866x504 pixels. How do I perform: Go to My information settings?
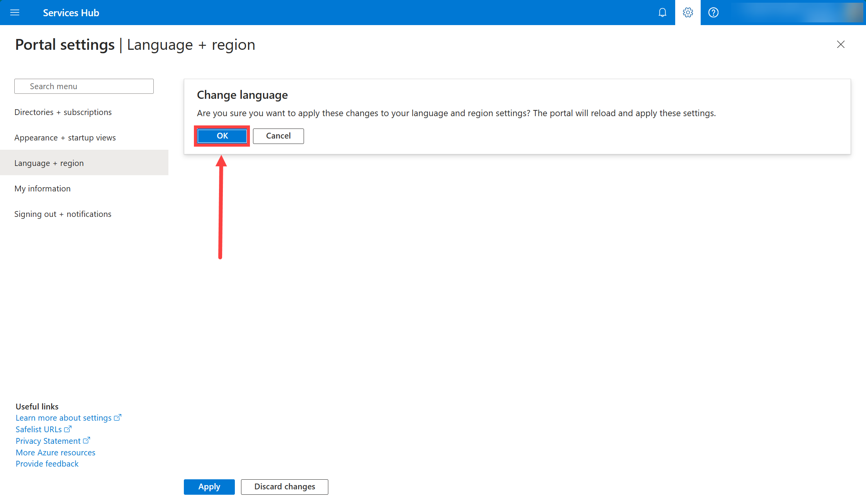click(42, 189)
